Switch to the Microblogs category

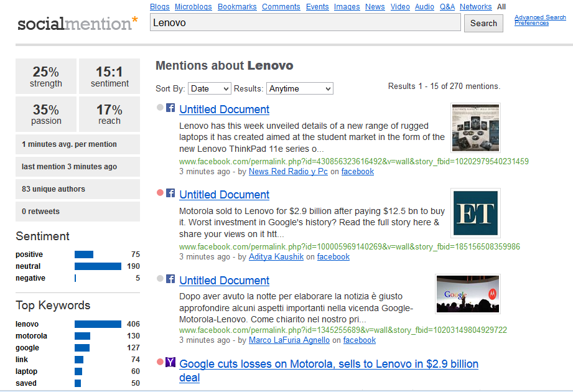coord(193,7)
